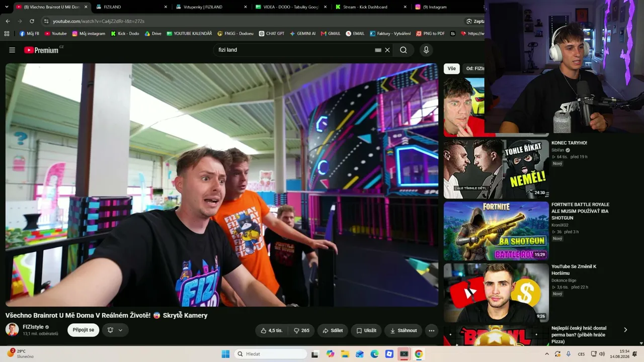The height and width of the screenshot is (362, 644).
Task: Open Fortnite 'BA SHOTGUN' video thumbnail
Action: (x=496, y=231)
